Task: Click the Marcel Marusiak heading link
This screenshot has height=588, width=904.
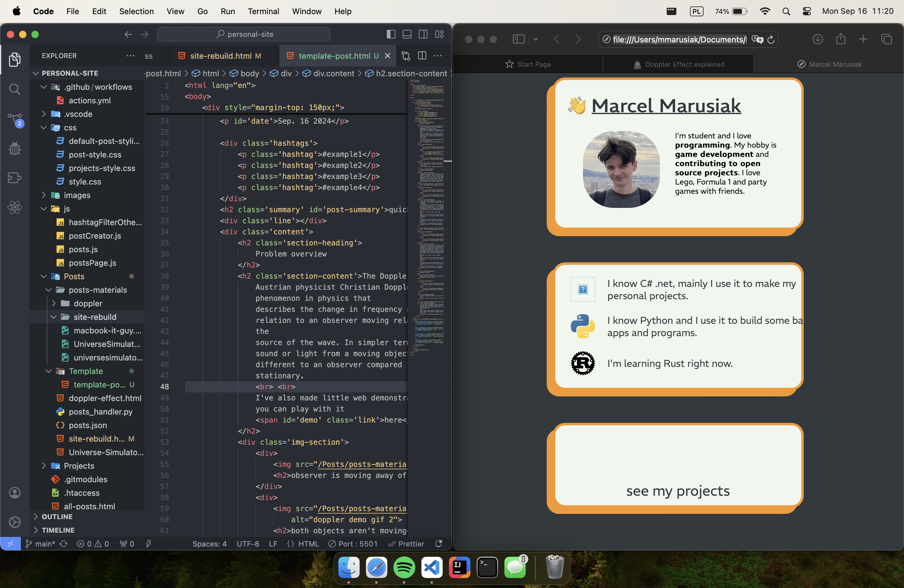Action: point(666,105)
